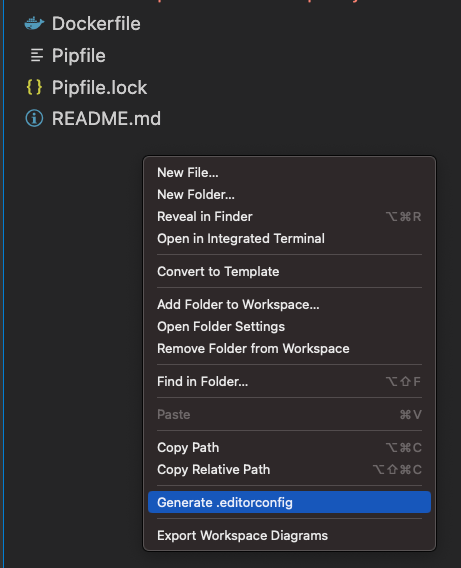Click the Docker whale icon beside Dockerfile
461x568 pixels.
[x=34, y=24]
